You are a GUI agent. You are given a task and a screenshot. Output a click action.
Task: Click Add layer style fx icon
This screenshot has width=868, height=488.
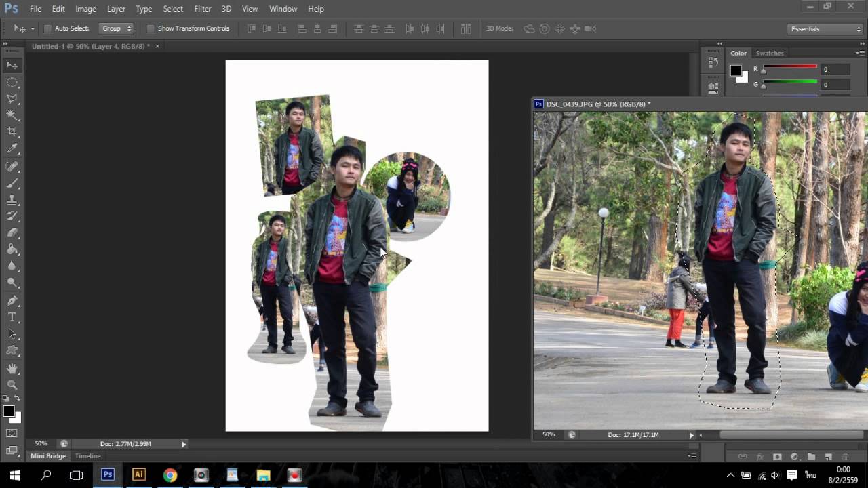(760, 457)
